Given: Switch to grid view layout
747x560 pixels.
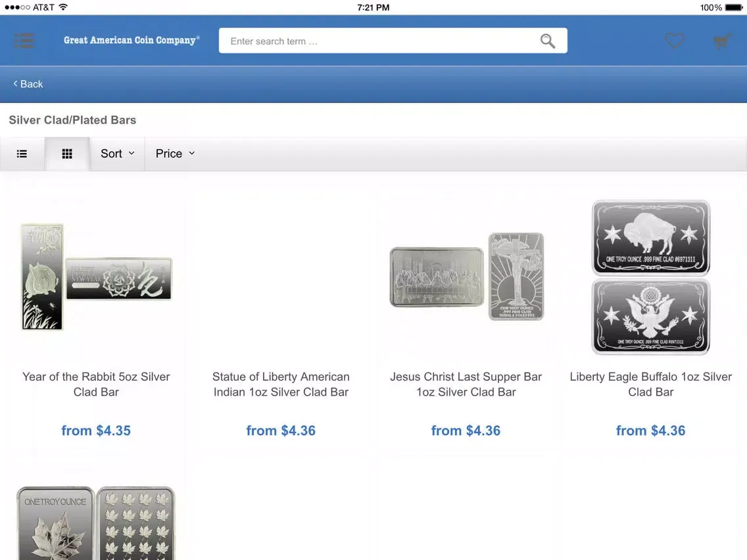Looking at the screenshot, I should (67, 154).
